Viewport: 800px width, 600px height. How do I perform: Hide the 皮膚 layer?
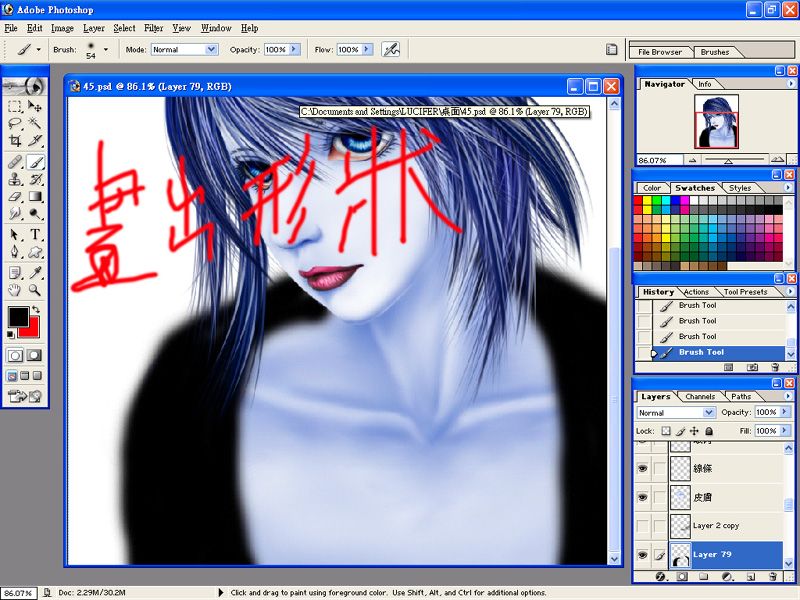tap(643, 497)
